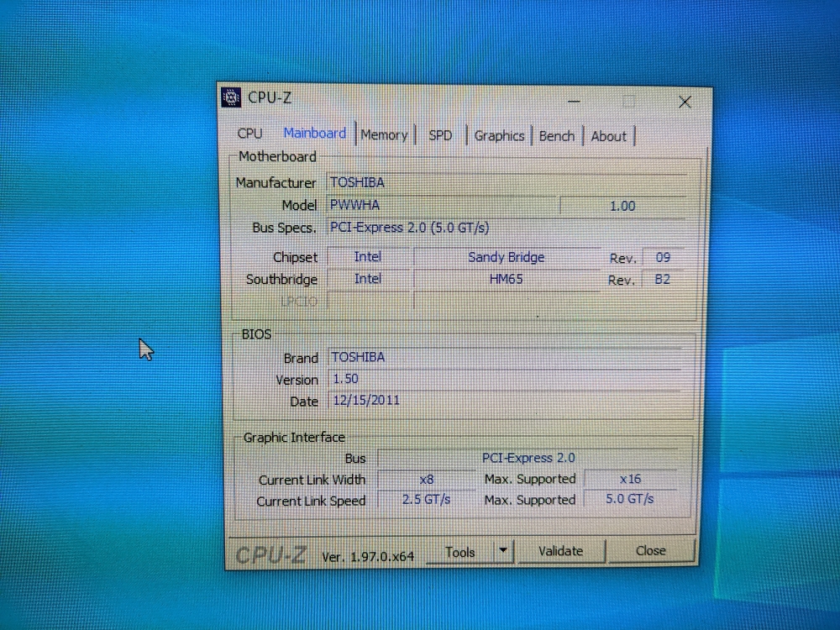
Task: Click the Southbridge name HM65
Action: [507, 279]
